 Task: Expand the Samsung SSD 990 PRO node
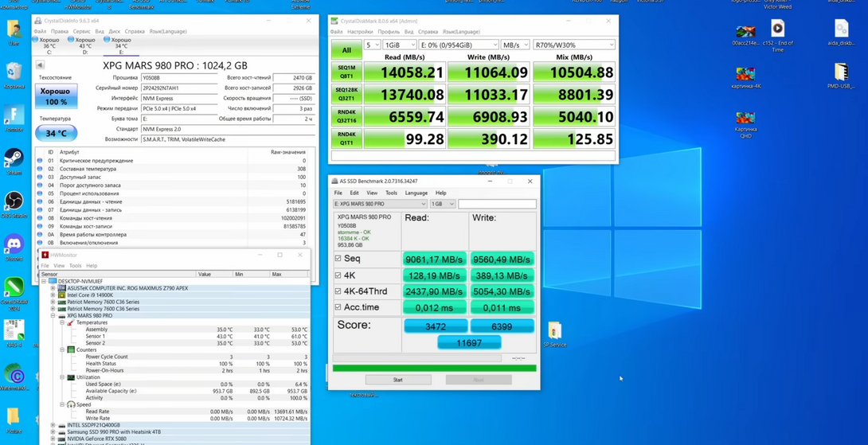53,431
